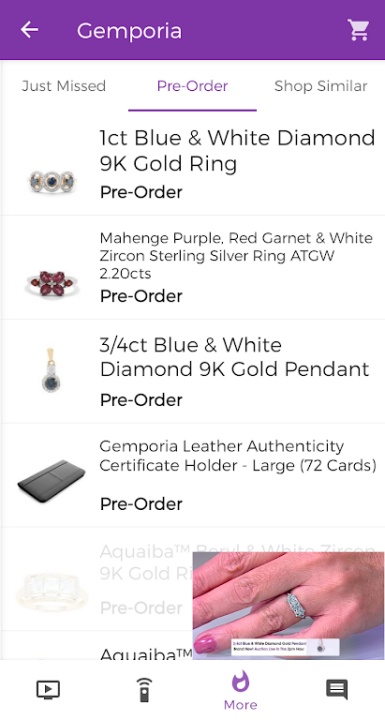The width and height of the screenshot is (385, 720).
Task: Open 1ct Blue & White Diamond Ring
Action: tap(192, 163)
